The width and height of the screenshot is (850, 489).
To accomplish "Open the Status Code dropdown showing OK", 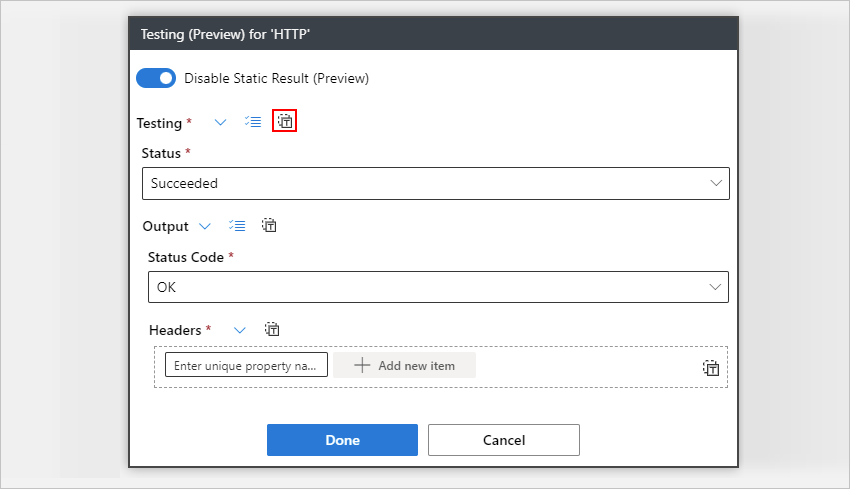I will [437, 287].
